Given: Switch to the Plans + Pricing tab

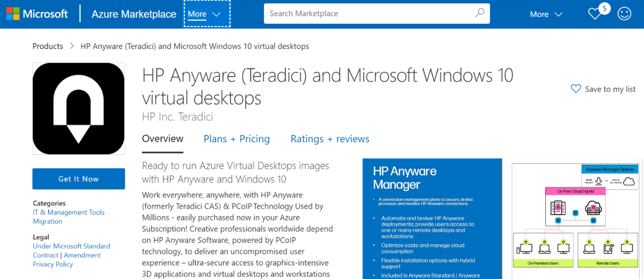Looking at the screenshot, I should tap(236, 139).
